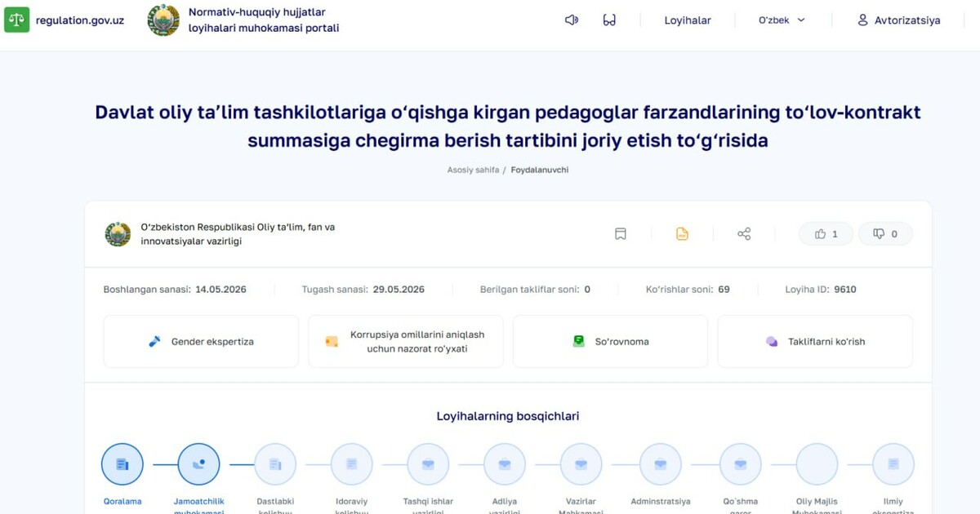
Task: Open the Oliy ta'lim, fan va innovatsiyalar vazirligi name
Action: click(x=238, y=234)
